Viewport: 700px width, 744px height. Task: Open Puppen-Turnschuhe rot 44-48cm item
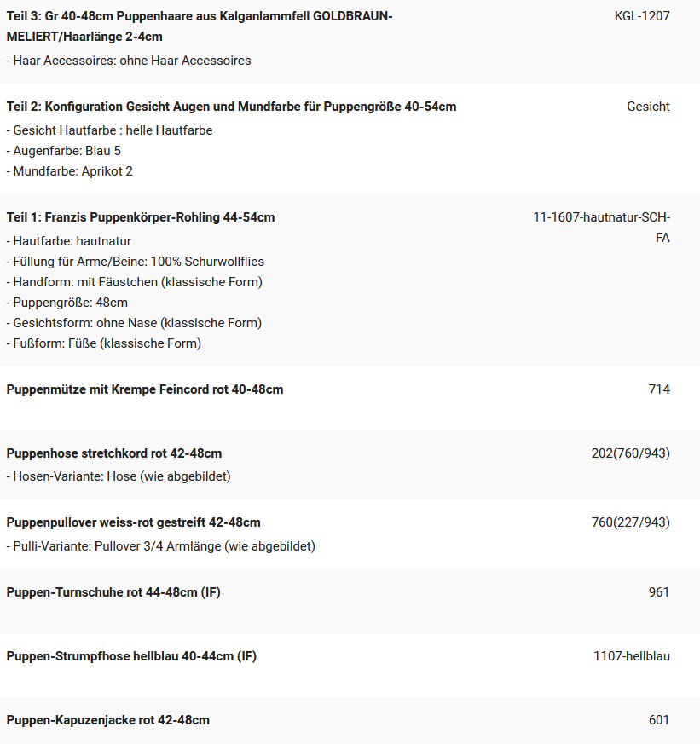113,592
